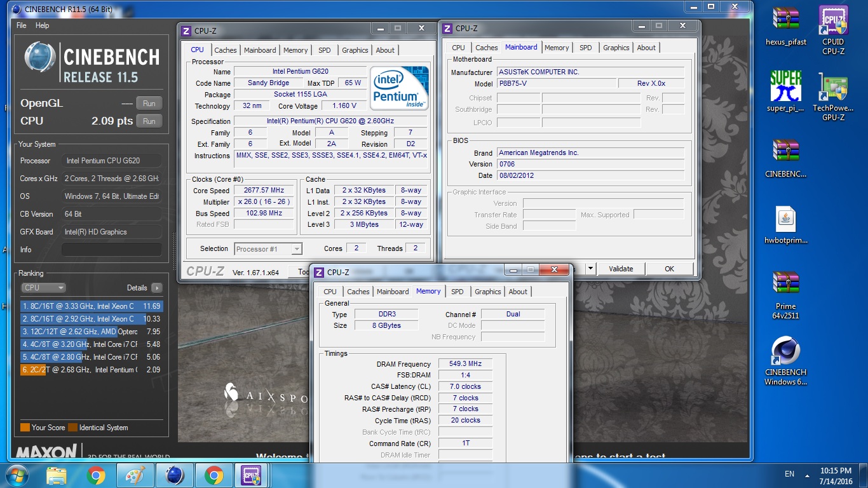Open the Ranking CPU dropdown
This screenshot has width=868, height=488.
(43, 288)
